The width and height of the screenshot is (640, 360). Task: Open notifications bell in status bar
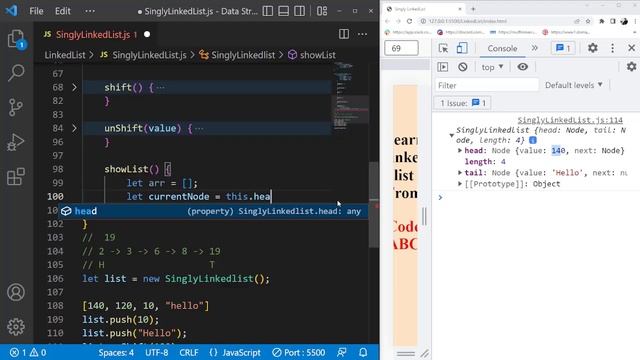363,352
